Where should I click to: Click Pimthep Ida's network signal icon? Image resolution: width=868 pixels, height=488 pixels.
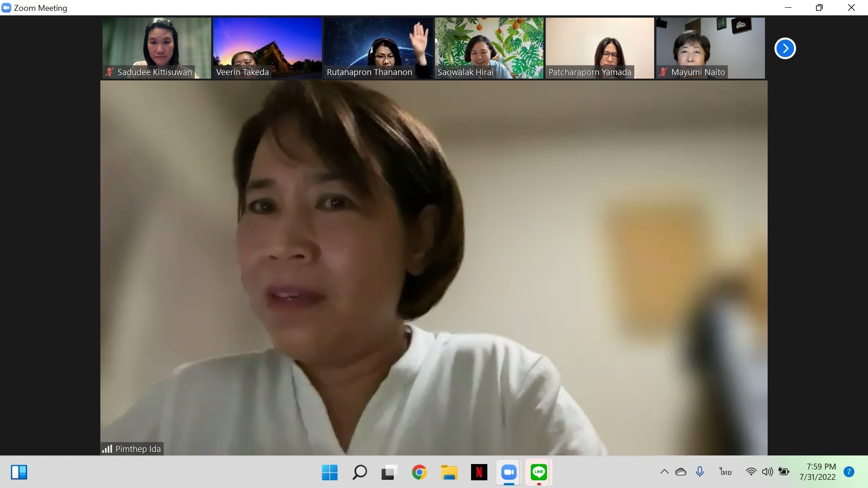point(107,449)
